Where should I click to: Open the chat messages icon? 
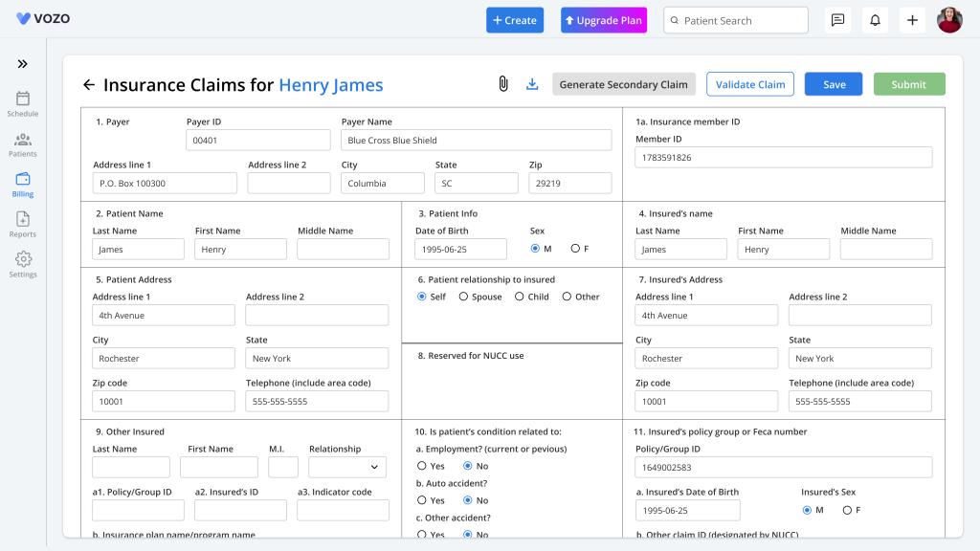[837, 20]
